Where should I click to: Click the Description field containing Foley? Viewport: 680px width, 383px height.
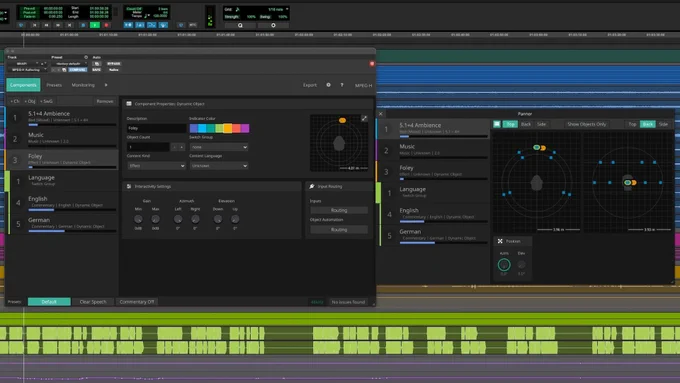pos(156,128)
